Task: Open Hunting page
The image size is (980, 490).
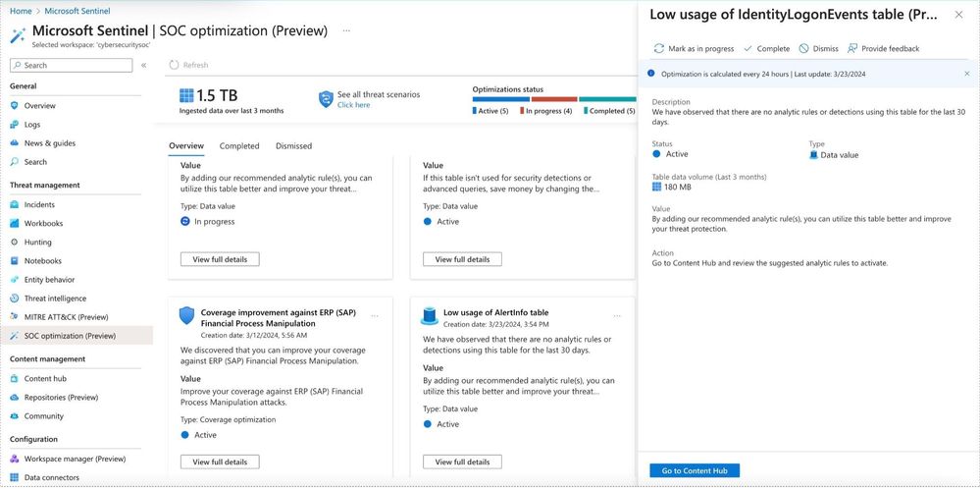Action: pos(37,243)
